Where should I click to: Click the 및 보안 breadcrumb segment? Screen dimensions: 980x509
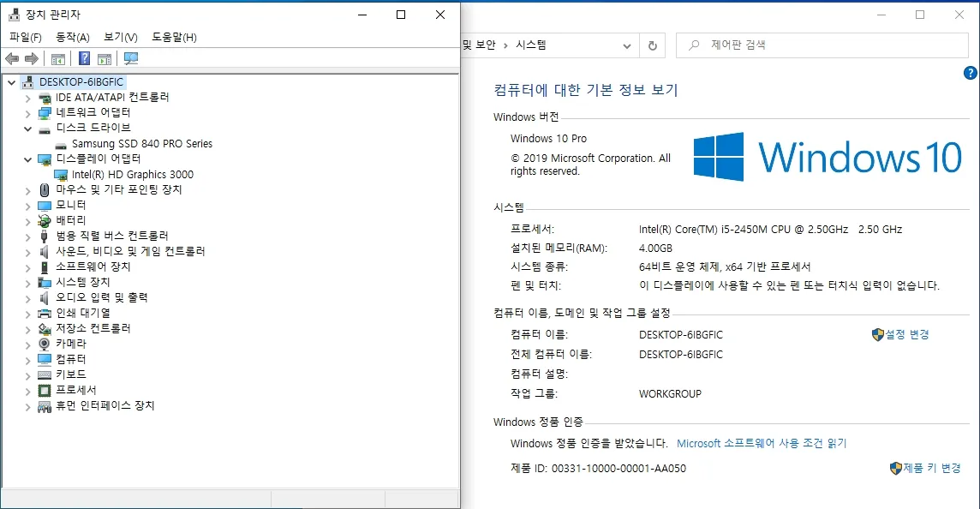tap(479, 45)
